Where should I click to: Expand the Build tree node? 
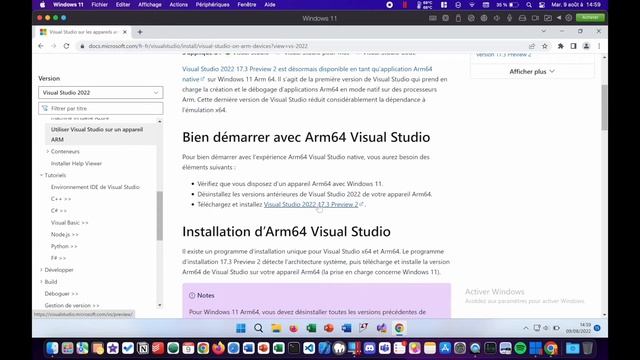pos(41,282)
